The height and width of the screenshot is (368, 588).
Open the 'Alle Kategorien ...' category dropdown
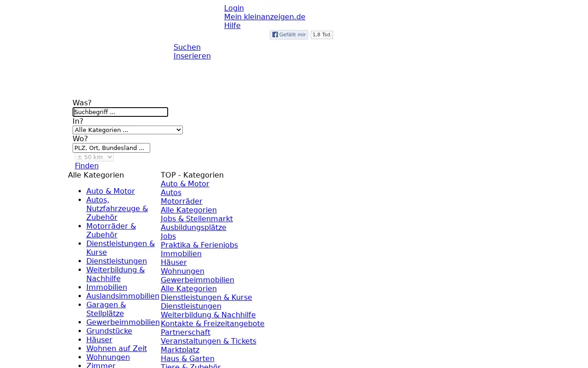pos(128,130)
